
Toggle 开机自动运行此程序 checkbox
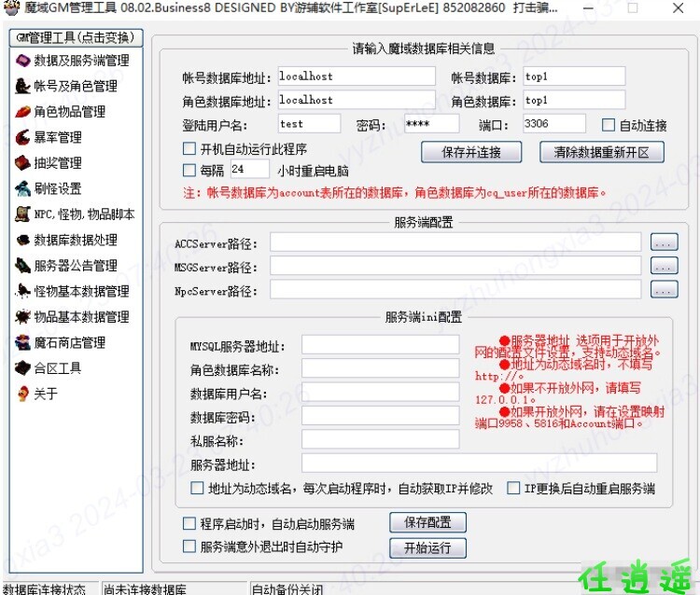point(189,148)
